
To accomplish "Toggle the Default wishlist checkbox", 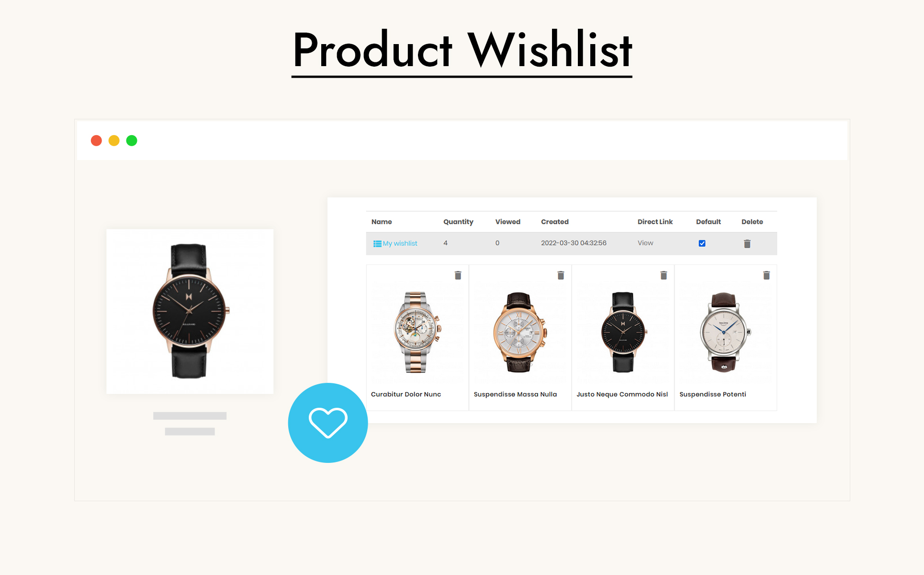I will (702, 243).
